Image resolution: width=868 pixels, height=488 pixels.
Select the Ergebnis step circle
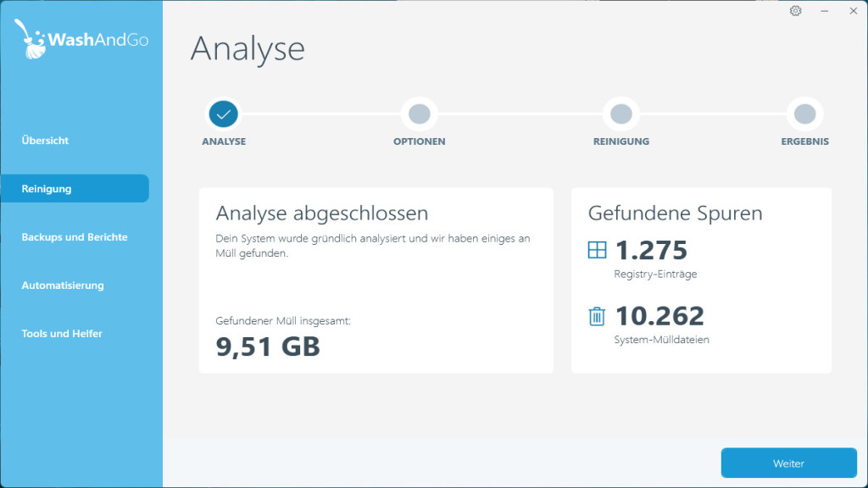[x=804, y=114]
